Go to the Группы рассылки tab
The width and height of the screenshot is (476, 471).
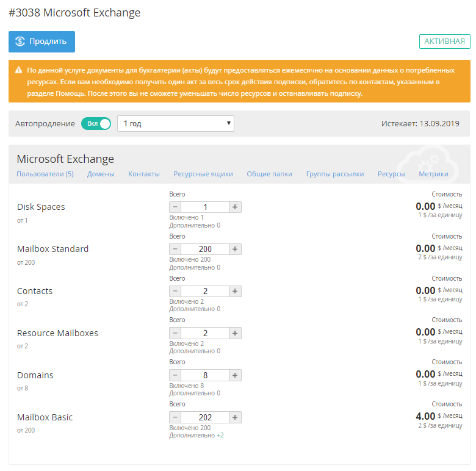[x=335, y=174]
